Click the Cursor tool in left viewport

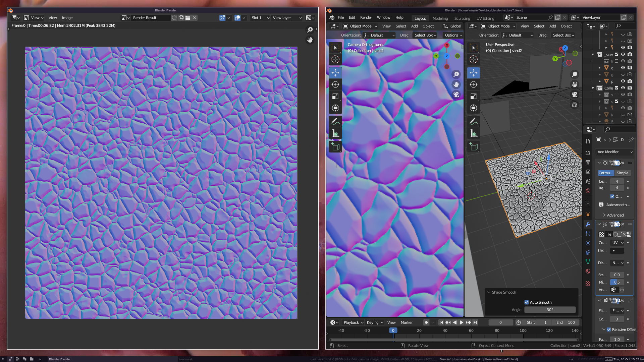(335, 60)
